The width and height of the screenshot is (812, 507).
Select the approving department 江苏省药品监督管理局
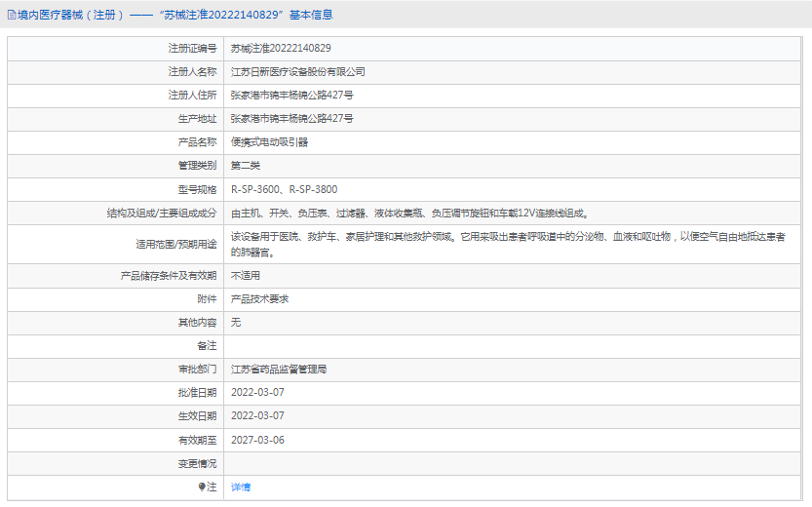coord(279,370)
